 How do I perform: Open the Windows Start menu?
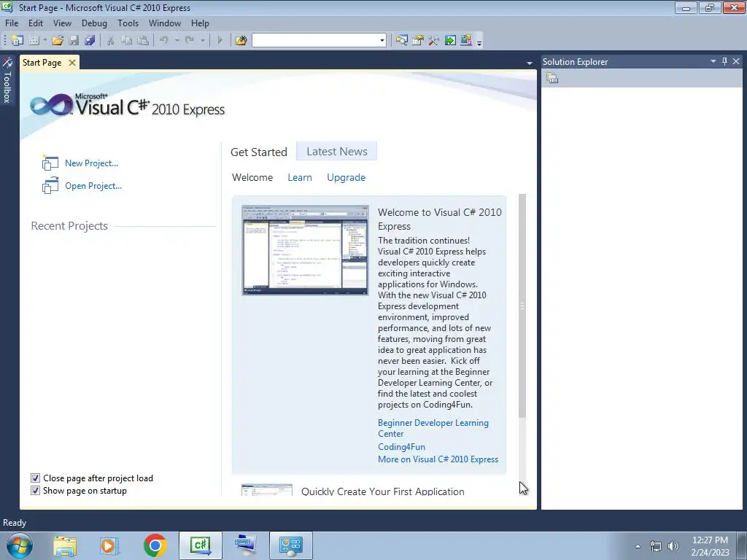(x=20, y=545)
